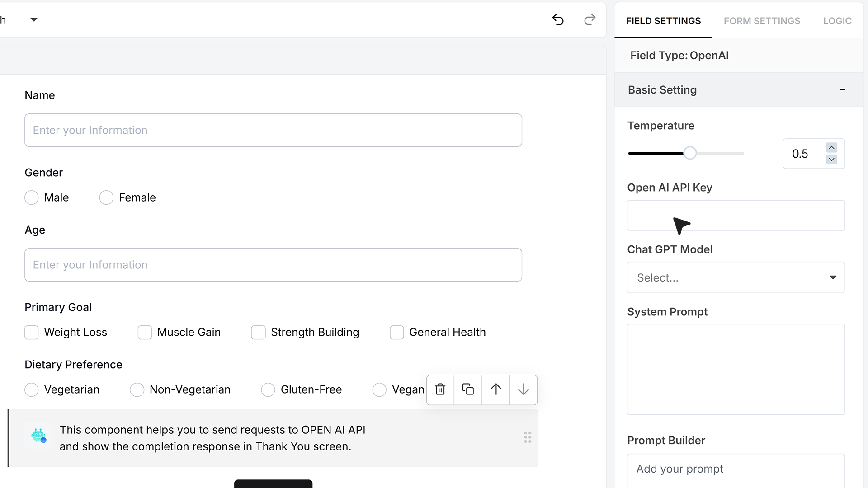Move field up with up arrow
This screenshot has width=868, height=488.
click(496, 389)
